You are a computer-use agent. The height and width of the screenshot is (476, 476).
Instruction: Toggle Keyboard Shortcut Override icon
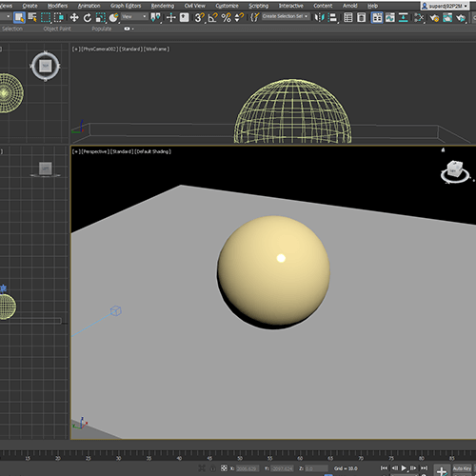click(x=184, y=17)
